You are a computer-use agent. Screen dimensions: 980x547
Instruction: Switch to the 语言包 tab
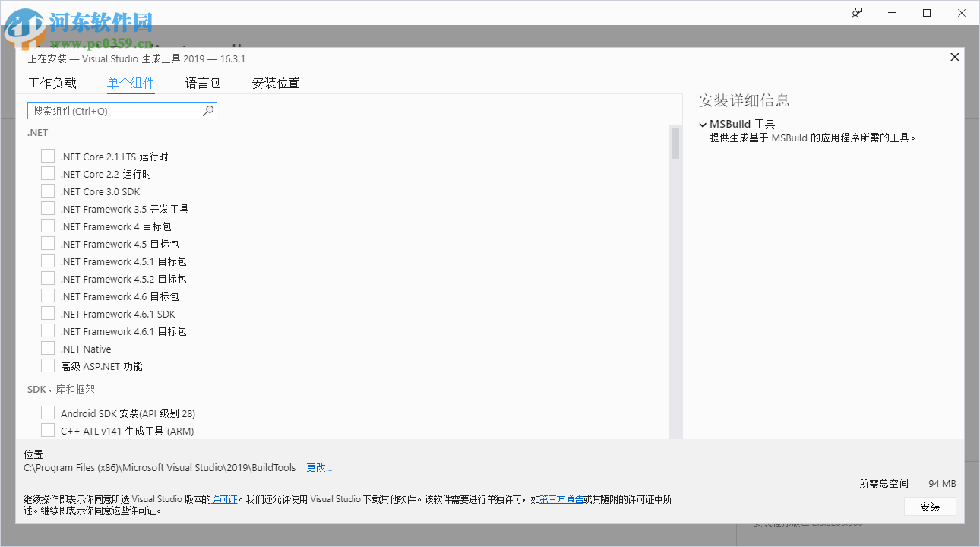coord(202,83)
